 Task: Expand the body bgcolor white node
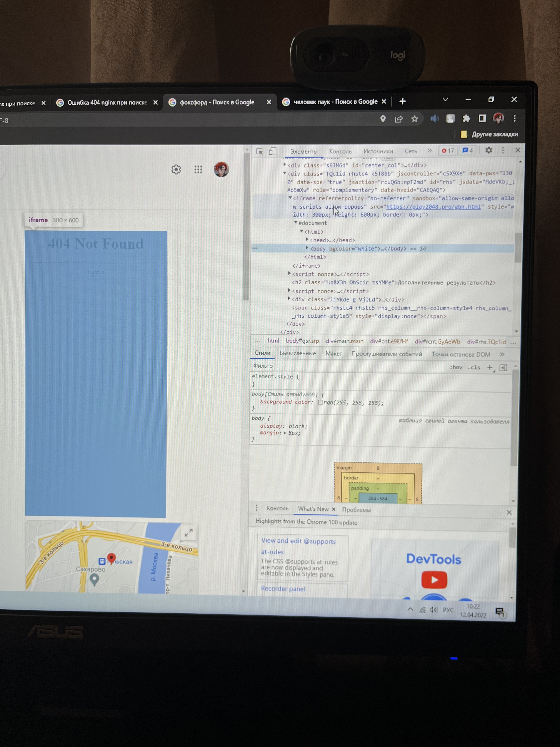[307, 248]
